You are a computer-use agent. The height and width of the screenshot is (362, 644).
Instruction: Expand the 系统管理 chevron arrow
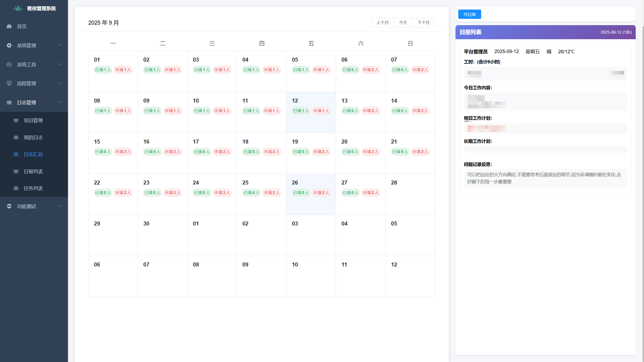(x=59, y=45)
